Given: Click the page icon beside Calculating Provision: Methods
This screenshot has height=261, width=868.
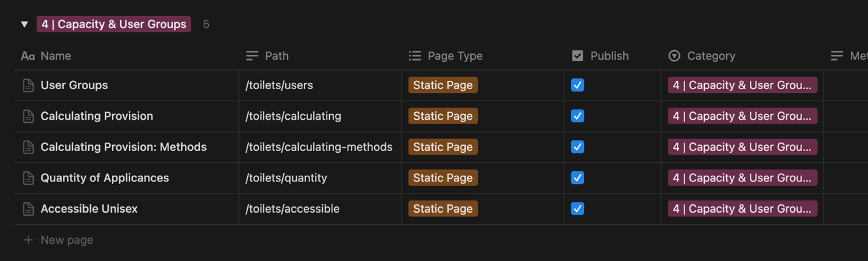Looking at the screenshot, I should (28, 147).
